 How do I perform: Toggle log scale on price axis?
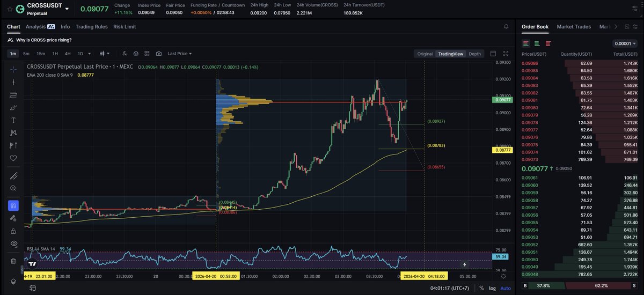tap(492, 288)
